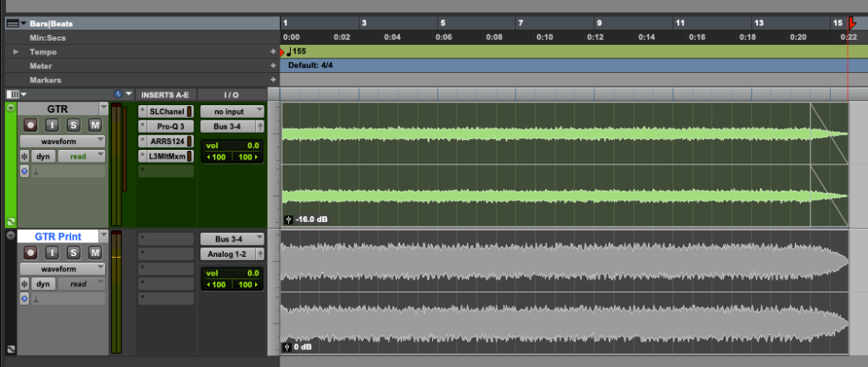Record-enable the GTR track
Viewport: 868px width, 367px height.
coord(31,125)
